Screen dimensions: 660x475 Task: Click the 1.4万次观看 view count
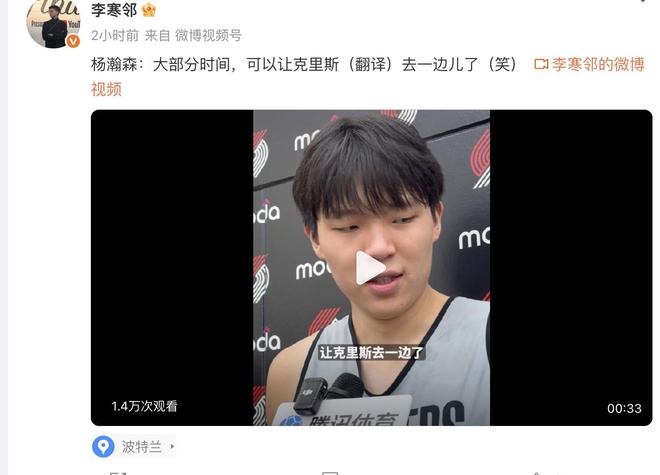[144, 406]
